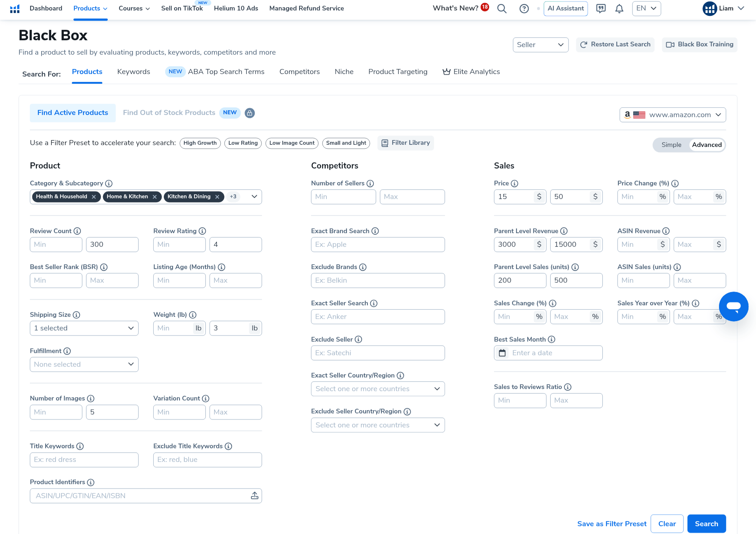Switch to the Niche tab
The height and width of the screenshot is (534, 756).
pos(344,72)
